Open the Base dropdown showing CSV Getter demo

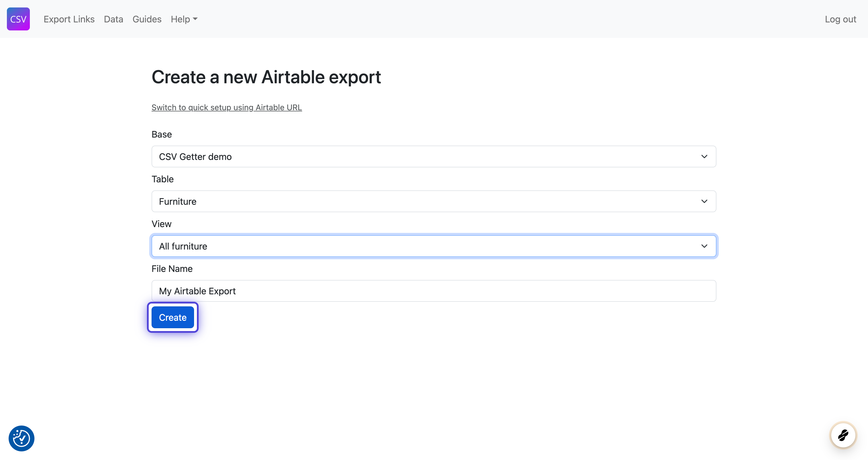coord(433,156)
